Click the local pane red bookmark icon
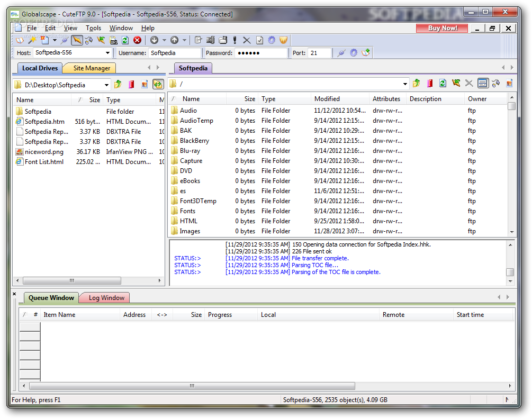Screen dimensions: 532x419 tap(131, 84)
